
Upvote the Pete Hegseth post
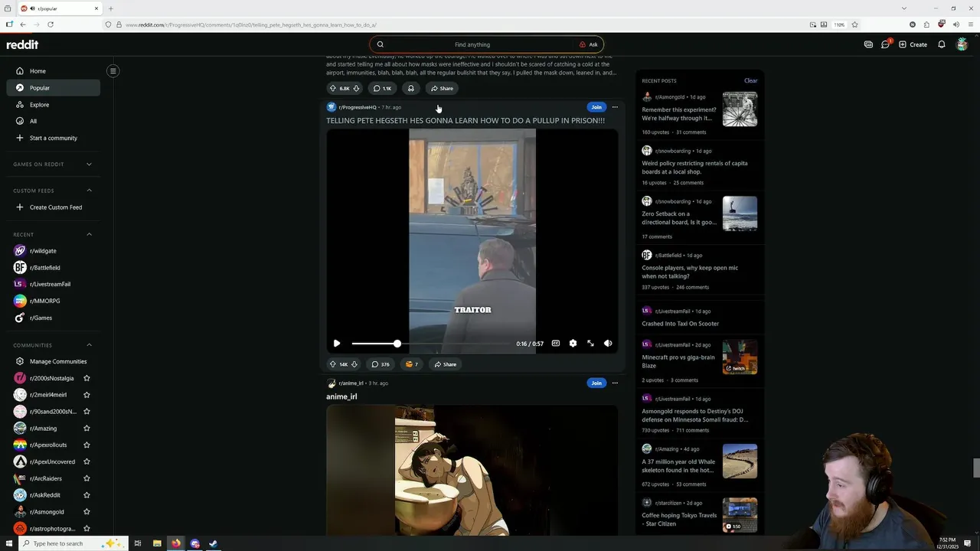tap(332, 364)
